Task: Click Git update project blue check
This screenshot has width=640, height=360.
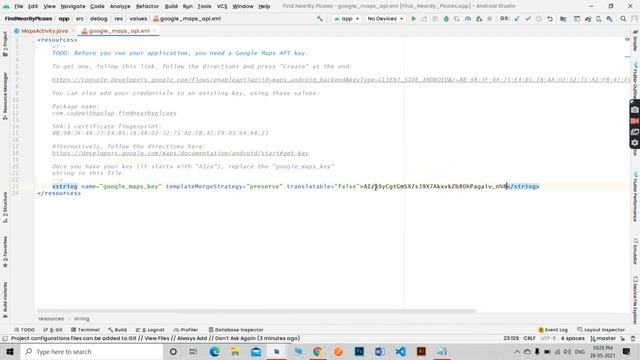Action: pos(517,19)
